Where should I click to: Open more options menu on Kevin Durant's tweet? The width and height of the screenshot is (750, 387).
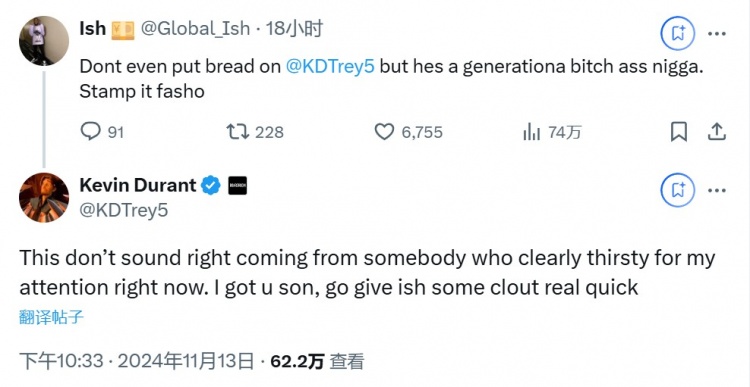point(717,190)
